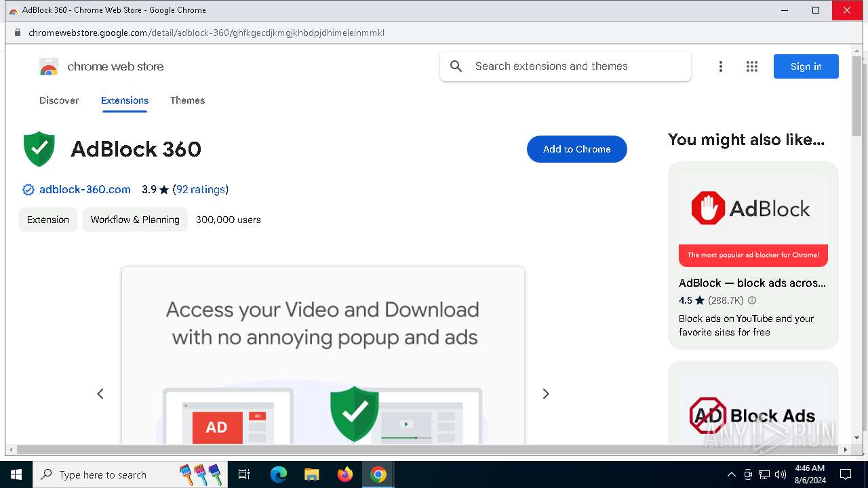868x488 pixels.
Task: Go to the Discover tab
Action: tap(59, 100)
